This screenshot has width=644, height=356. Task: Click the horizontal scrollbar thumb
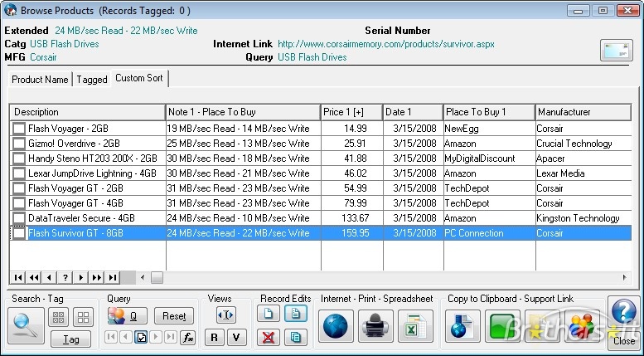pos(157,278)
